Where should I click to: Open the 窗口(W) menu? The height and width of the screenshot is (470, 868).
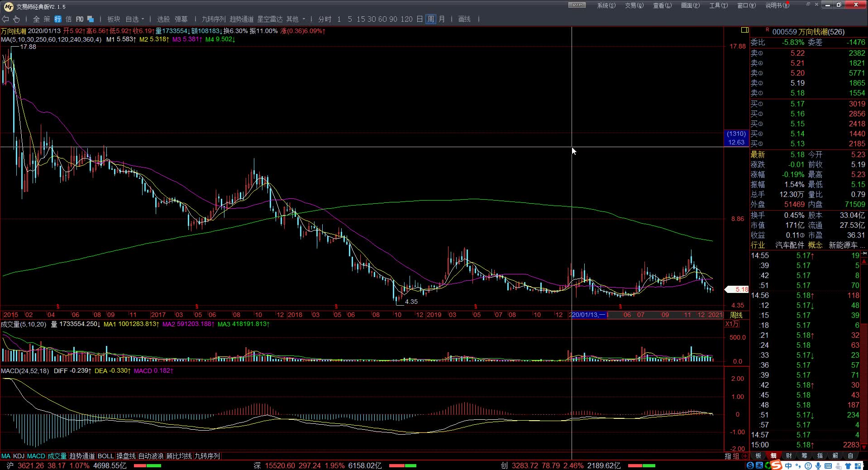746,5
